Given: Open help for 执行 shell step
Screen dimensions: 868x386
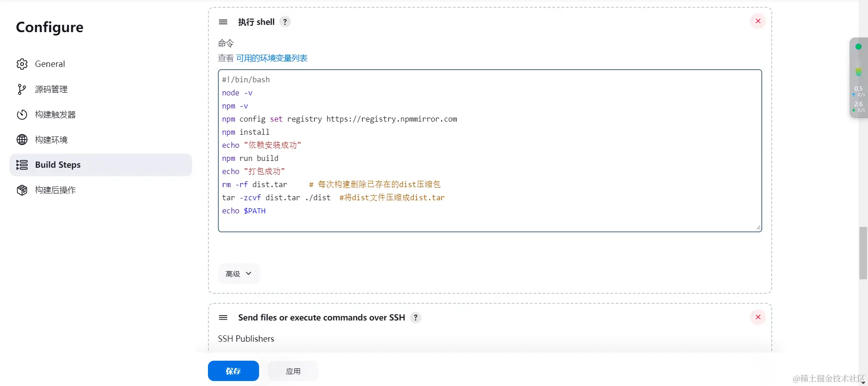Looking at the screenshot, I should click(285, 22).
